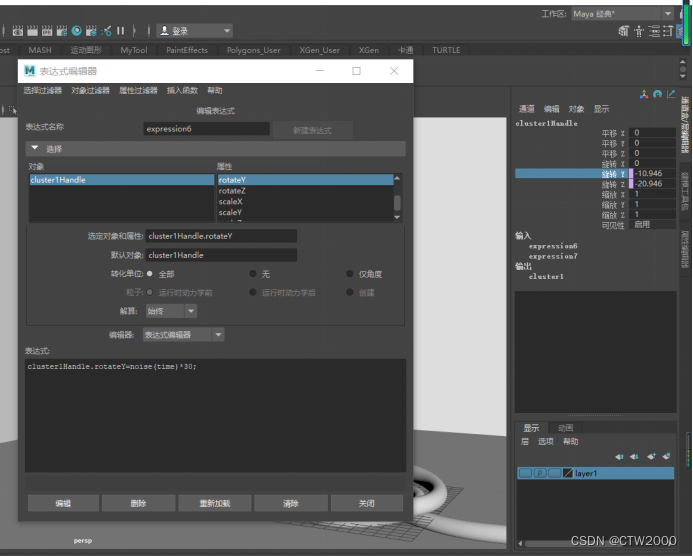Open the 选择过滤器 menu
Viewport: 693px width, 556px height.
(x=42, y=91)
